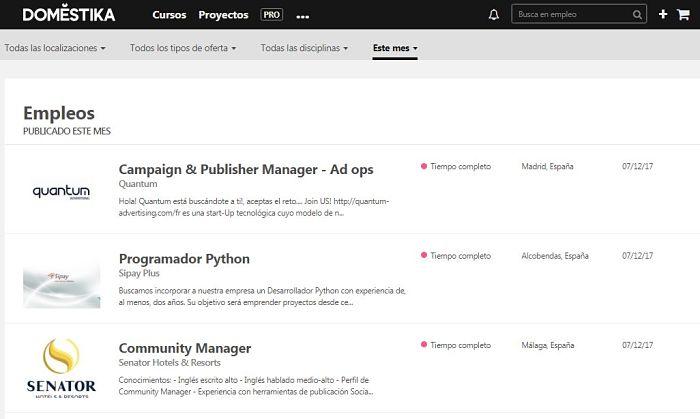Open the shopping cart
This screenshot has height=419, width=700.
pos(683,15)
